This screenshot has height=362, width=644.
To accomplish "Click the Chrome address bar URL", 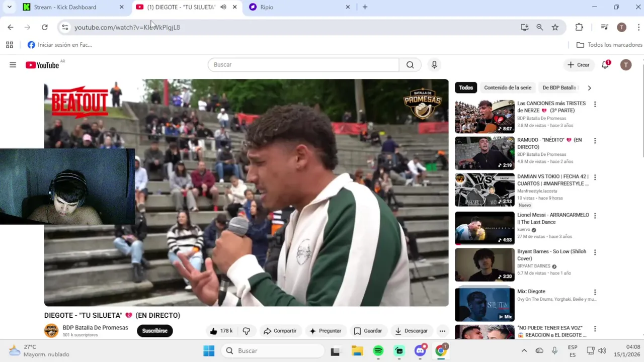I will 127,27.
